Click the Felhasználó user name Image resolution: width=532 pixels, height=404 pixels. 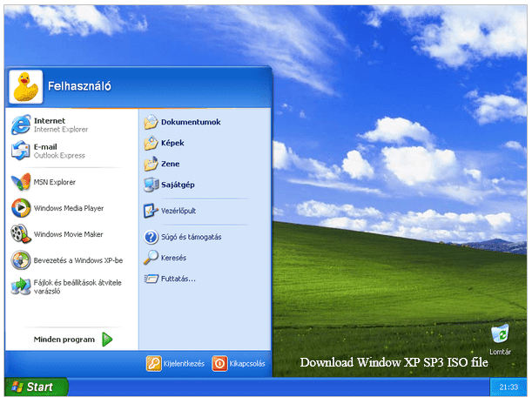79,86
